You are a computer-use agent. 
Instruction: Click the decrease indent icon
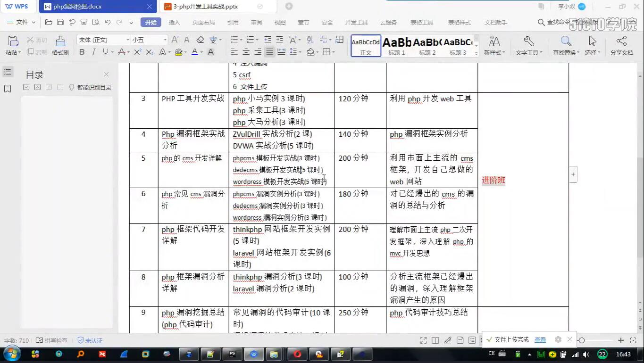[268, 40]
